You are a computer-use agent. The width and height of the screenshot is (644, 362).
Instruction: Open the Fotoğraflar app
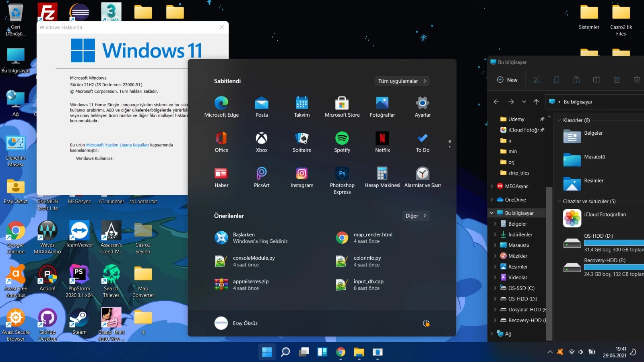(382, 107)
